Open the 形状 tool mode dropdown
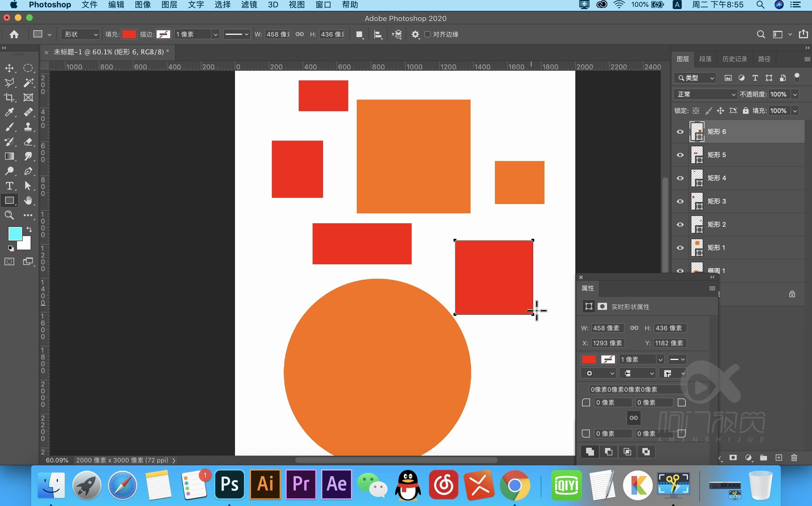Viewport: 812px width, 506px height. click(x=80, y=35)
